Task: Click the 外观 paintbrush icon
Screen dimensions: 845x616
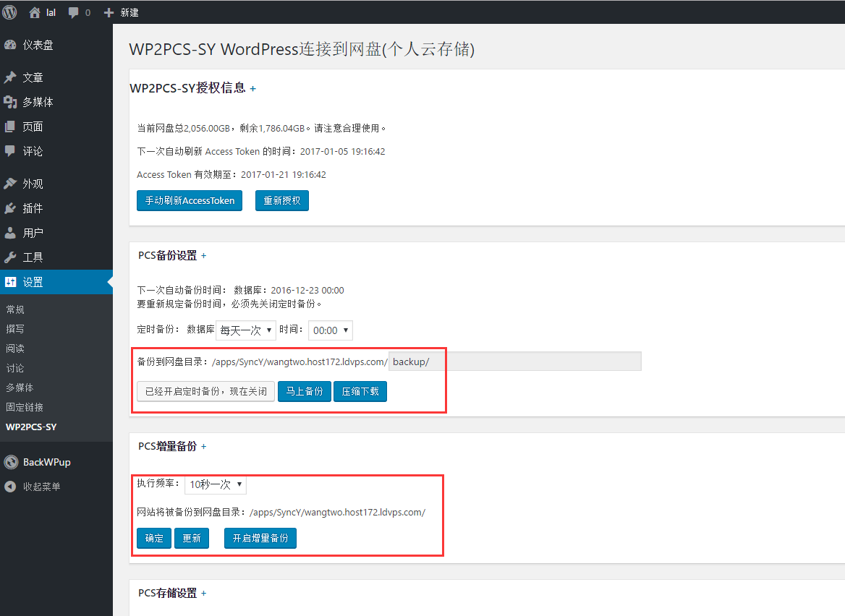Action: (10, 184)
